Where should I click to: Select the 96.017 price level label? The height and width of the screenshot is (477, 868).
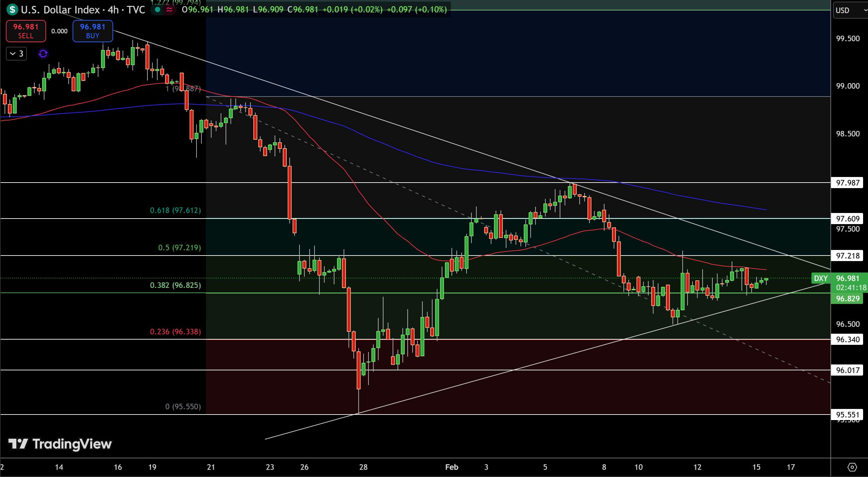tap(847, 370)
